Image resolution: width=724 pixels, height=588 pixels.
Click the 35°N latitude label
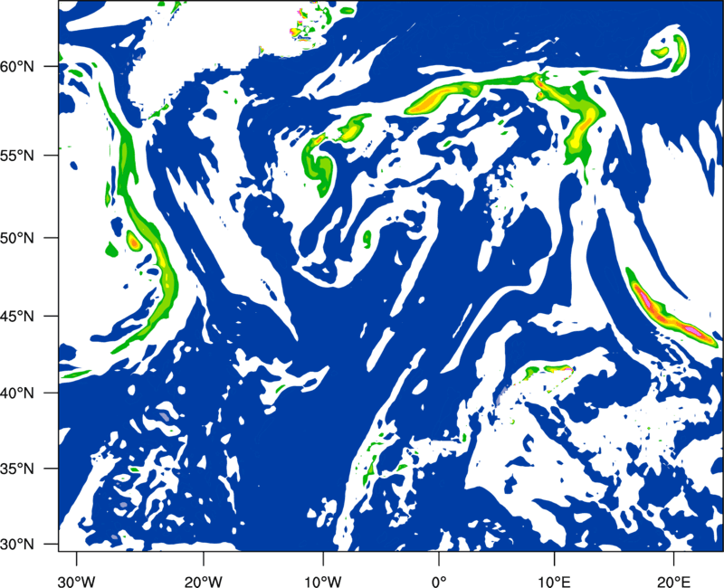click(x=17, y=469)
